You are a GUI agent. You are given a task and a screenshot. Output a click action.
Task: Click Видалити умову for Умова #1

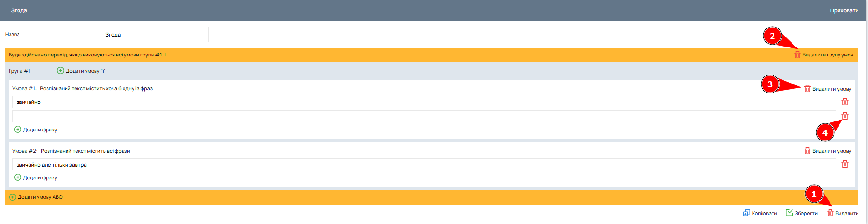coord(827,89)
